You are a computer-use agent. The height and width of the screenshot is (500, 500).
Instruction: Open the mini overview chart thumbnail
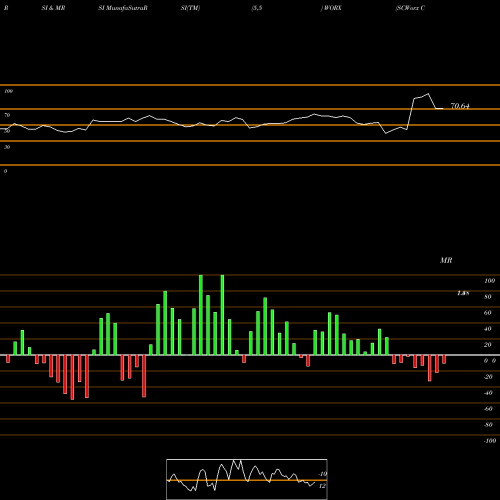[247, 479]
